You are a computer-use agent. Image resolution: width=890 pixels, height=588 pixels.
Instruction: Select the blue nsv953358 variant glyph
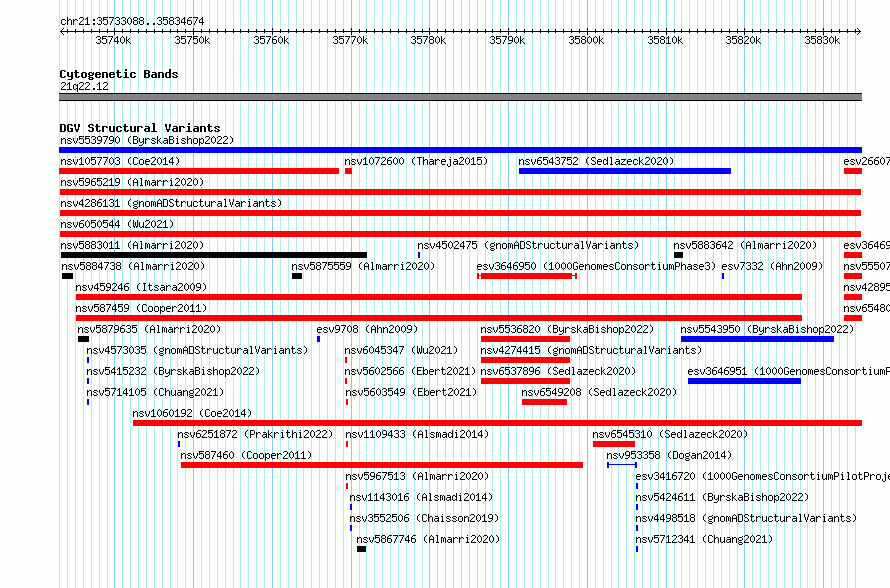click(x=622, y=465)
